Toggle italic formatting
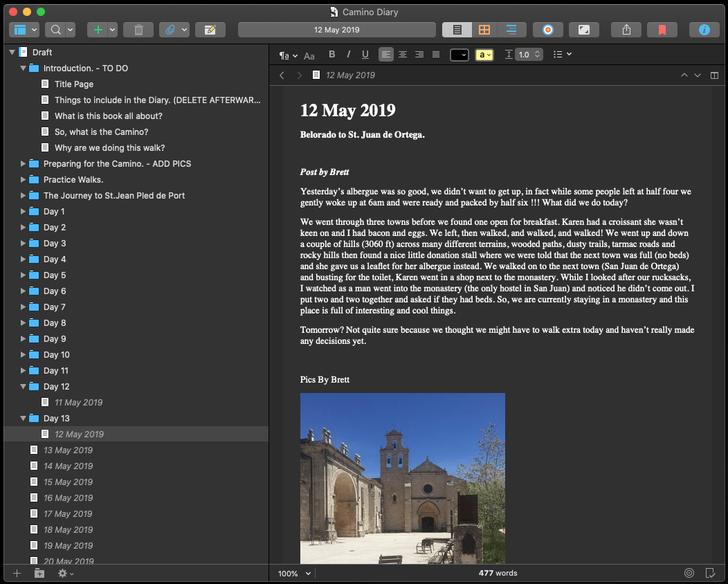This screenshot has height=584, width=728. [348, 54]
